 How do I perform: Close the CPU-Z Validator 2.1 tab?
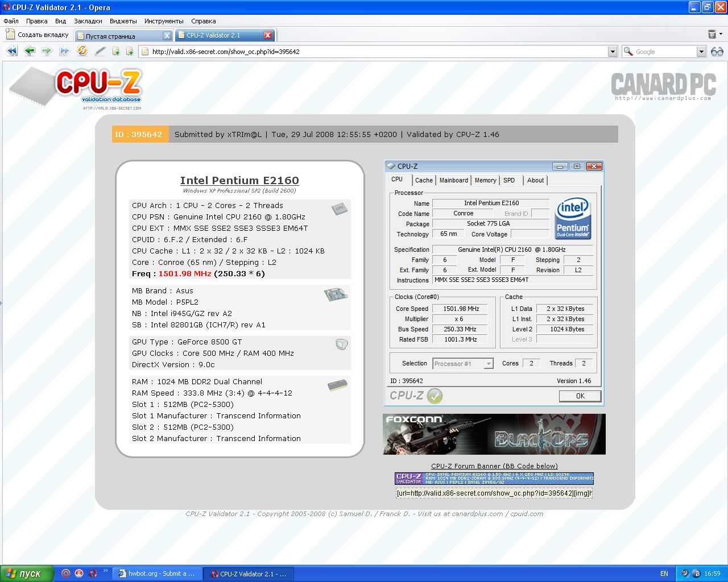[268, 35]
